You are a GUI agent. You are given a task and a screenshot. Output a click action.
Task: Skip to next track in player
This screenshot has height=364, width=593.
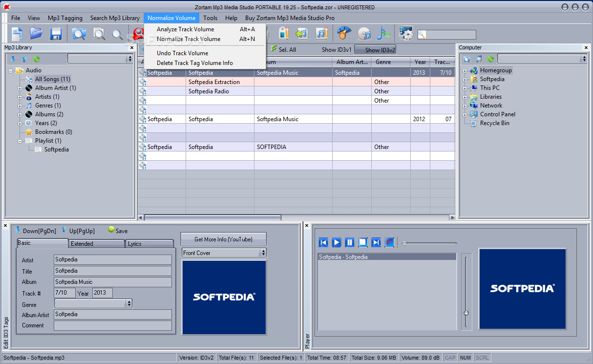[376, 242]
